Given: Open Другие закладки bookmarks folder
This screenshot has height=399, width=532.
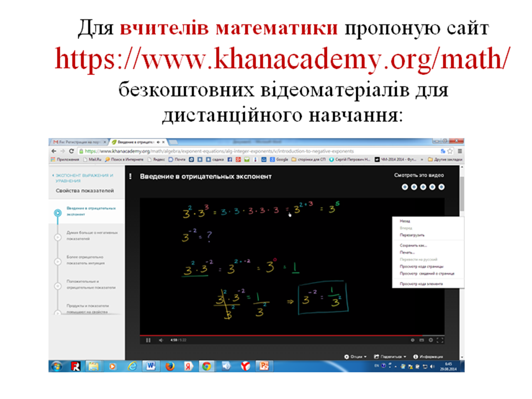Looking at the screenshot, I should [445, 159].
